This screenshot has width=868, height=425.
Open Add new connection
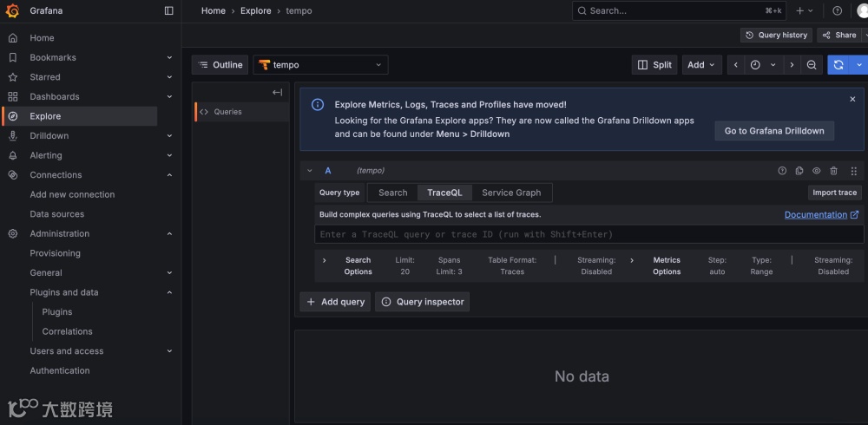[73, 194]
